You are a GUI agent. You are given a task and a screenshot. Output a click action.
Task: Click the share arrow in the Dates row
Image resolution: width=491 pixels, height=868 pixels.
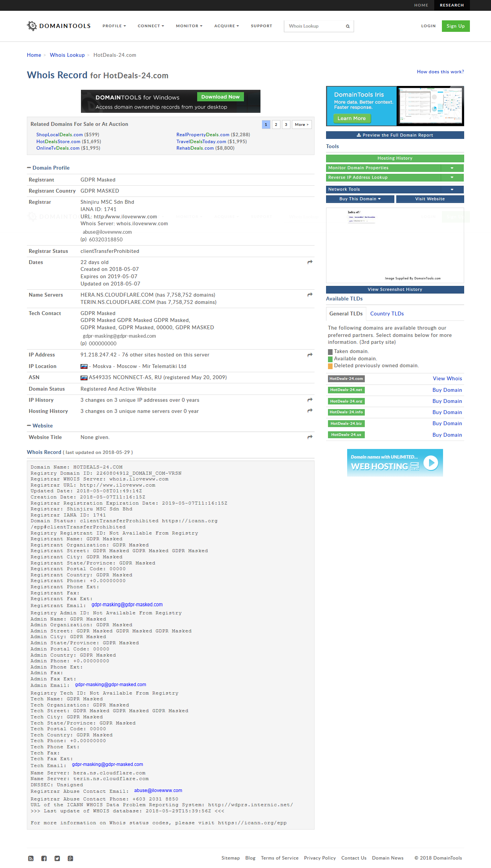(310, 262)
